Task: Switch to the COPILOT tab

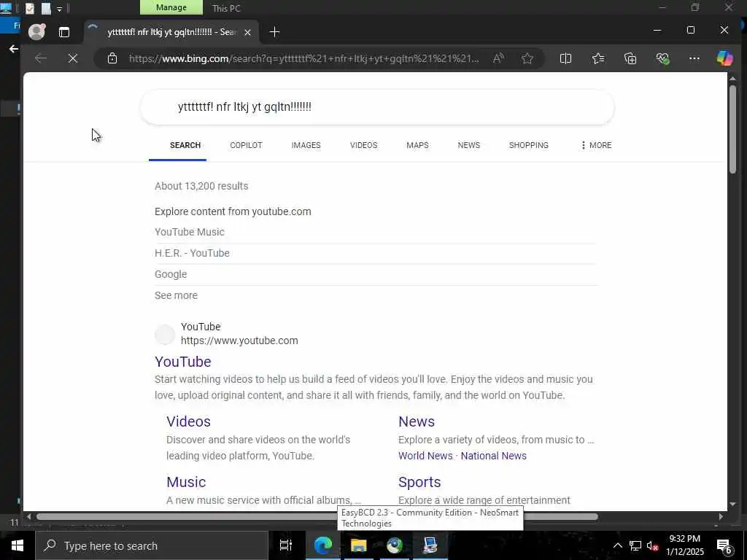Action: tap(246, 145)
